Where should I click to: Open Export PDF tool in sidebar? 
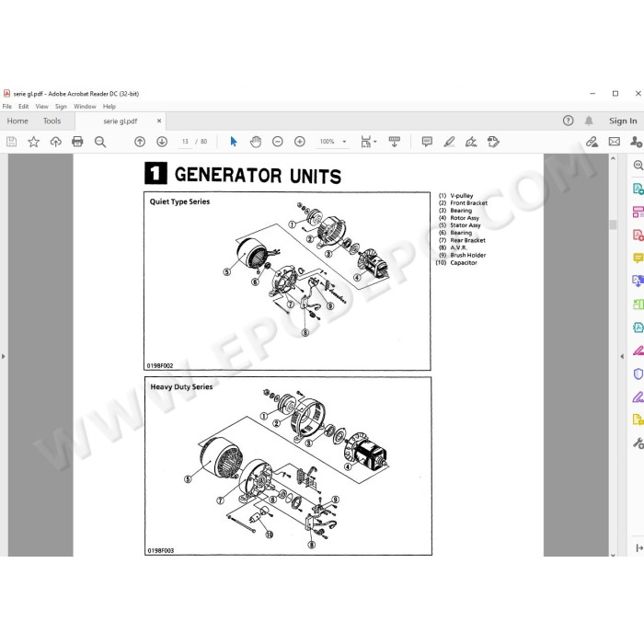point(638,189)
